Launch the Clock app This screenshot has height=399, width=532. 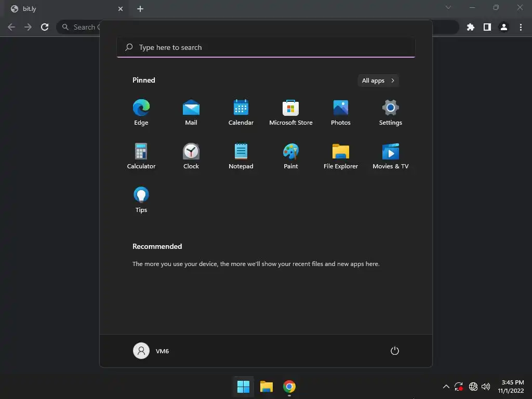[191, 156]
